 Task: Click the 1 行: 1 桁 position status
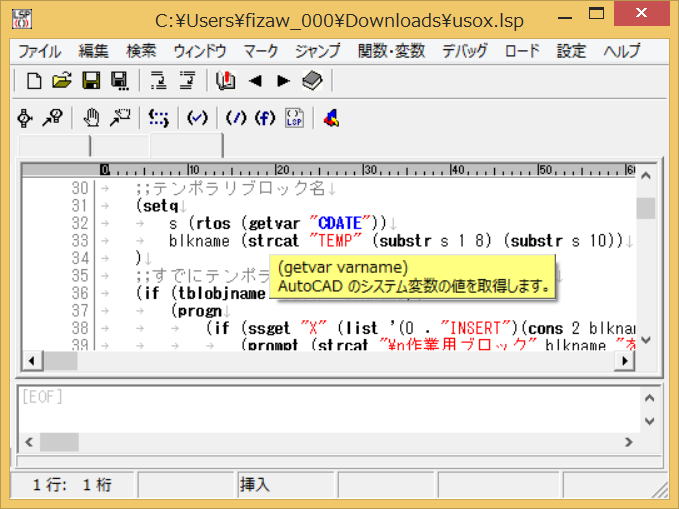pyautogui.click(x=72, y=484)
